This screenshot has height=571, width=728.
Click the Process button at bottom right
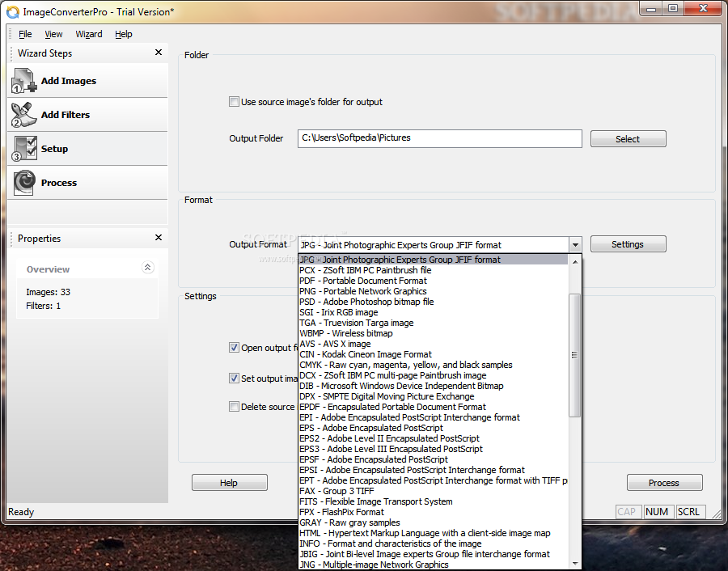pos(664,482)
